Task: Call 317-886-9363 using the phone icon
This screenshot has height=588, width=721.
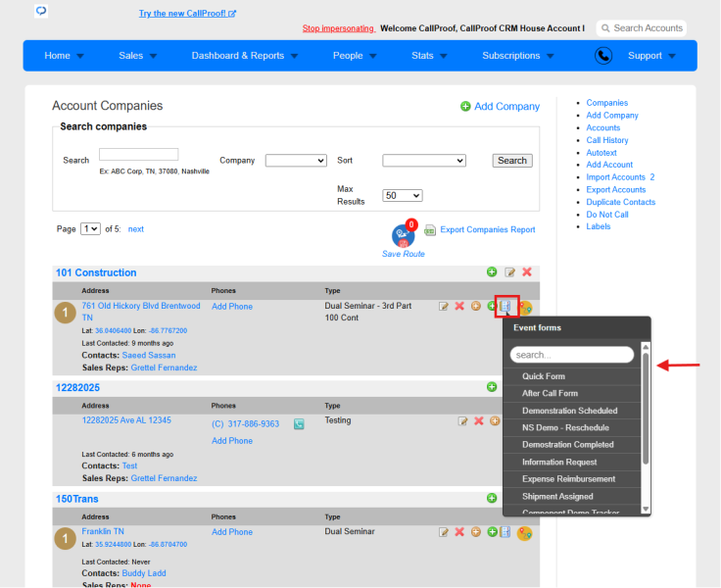Action: tap(299, 423)
